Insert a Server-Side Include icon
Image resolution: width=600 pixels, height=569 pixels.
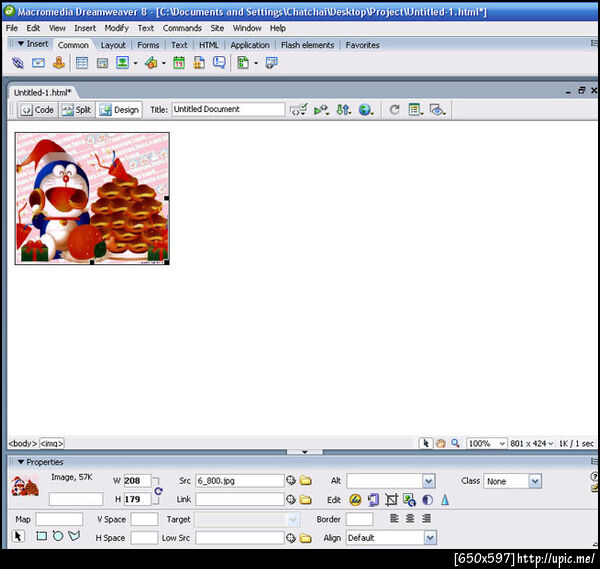coord(199,62)
